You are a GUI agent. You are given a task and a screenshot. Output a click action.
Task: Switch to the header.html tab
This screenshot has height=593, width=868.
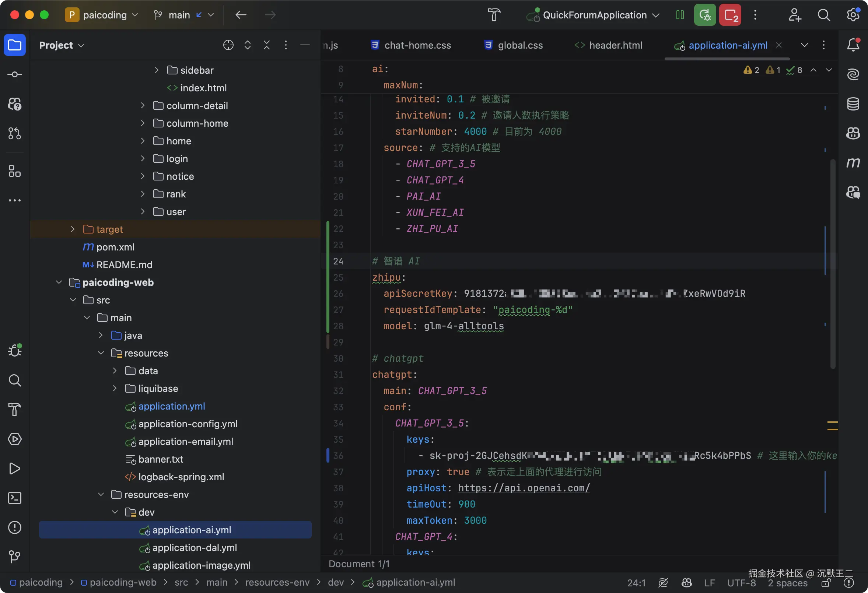[x=615, y=45]
